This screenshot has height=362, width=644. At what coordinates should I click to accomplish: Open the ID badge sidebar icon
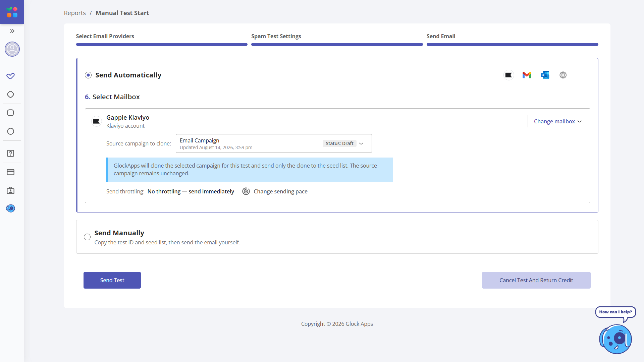click(10, 191)
